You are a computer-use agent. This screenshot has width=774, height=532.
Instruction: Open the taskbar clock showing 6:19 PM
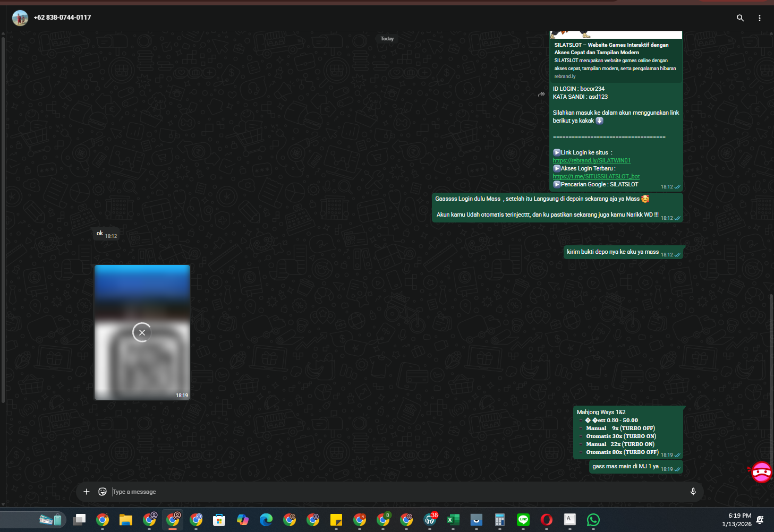coord(737,520)
